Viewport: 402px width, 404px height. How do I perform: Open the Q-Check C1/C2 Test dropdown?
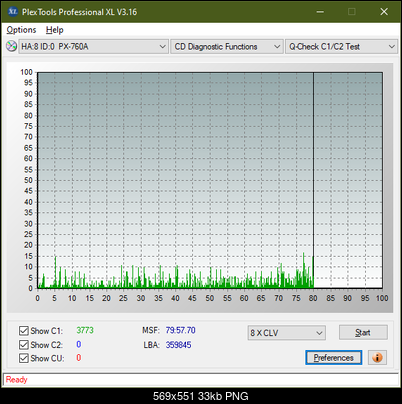(x=341, y=47)
